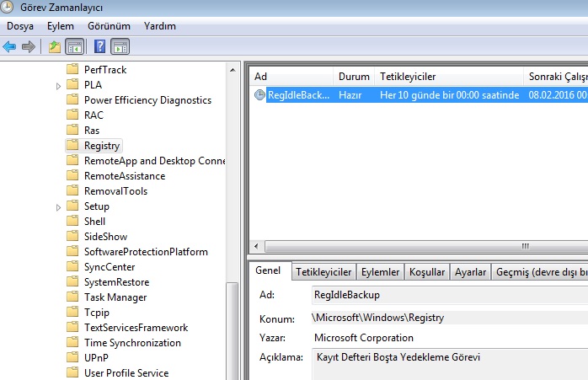Click the SystemRestore folder icon
Viewport: 588px width, 380px height.
click(72, 281)
